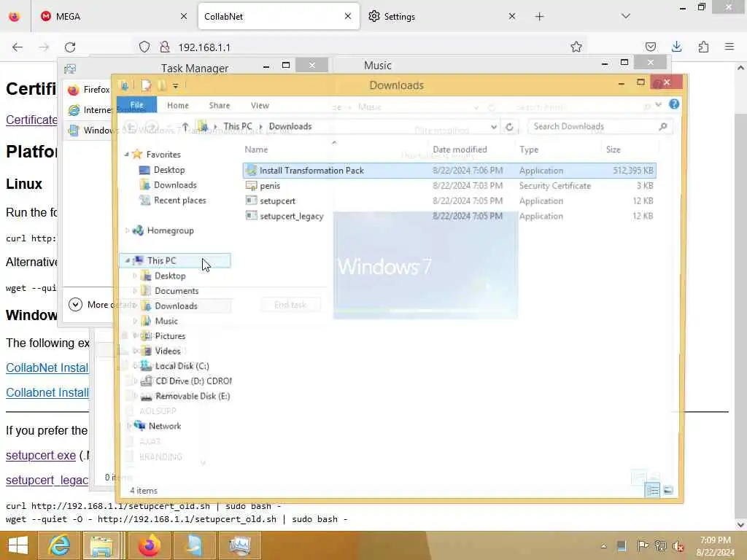Screen dimensions: 747x560
Task: Open Explorer quick access toolbar dropdown
Action: pos(176,86)
